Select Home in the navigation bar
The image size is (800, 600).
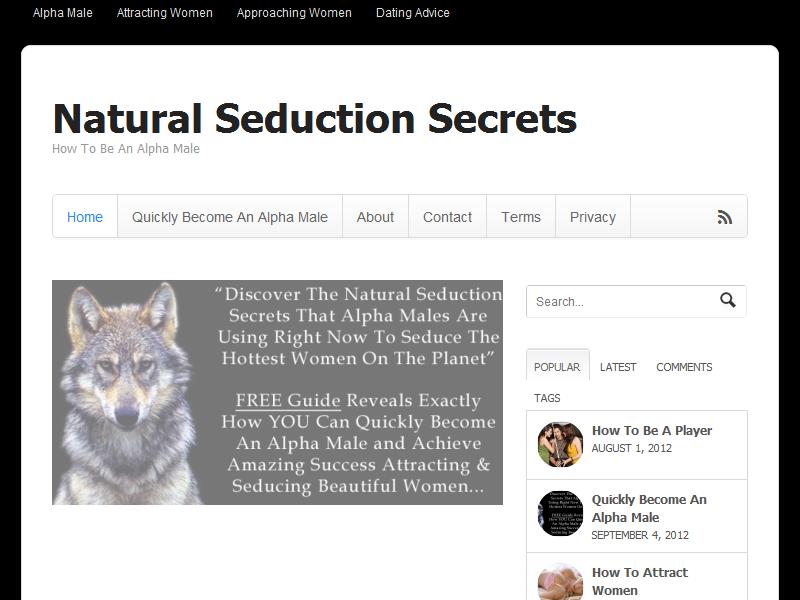(x=85, y=217)
